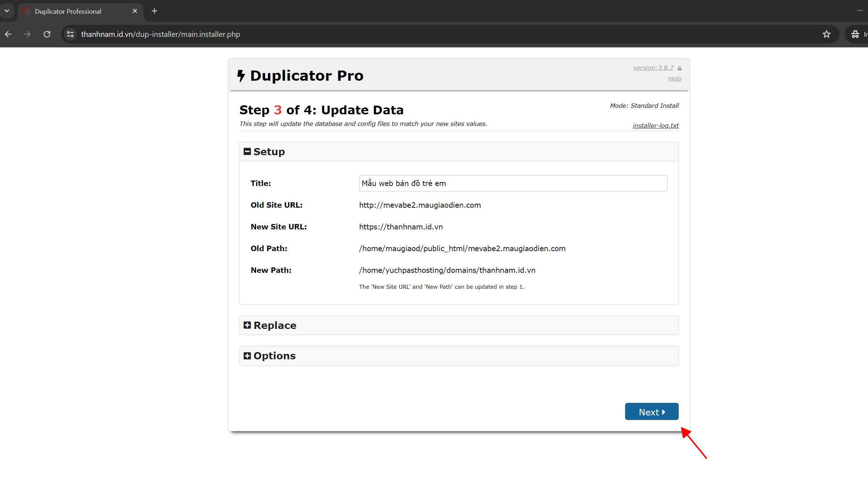
Task: Click the Next button
Action: pyautogui.click(x=651, y=411)
